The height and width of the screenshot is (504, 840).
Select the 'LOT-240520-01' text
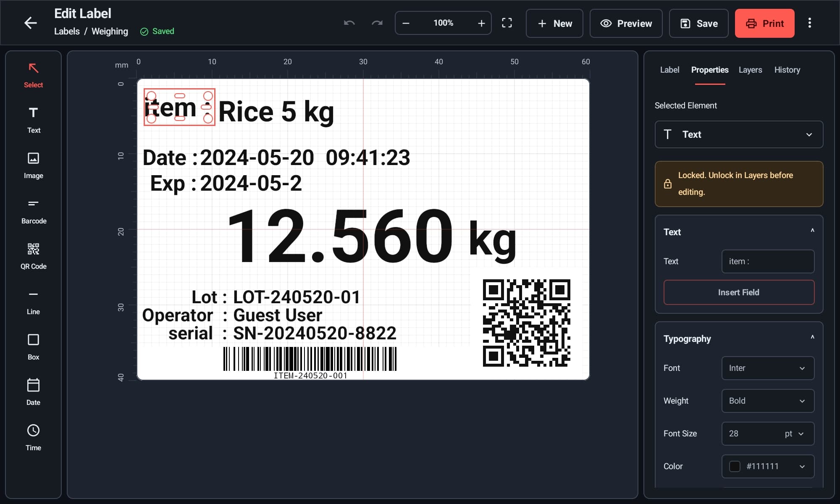[297, 297]
